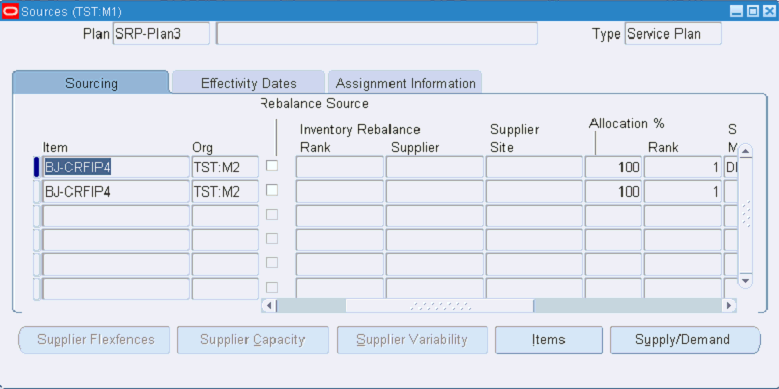This screenshot has width=779, height=389.
Task: Select the Sourcing tab
Action: [x=91, y=83]
